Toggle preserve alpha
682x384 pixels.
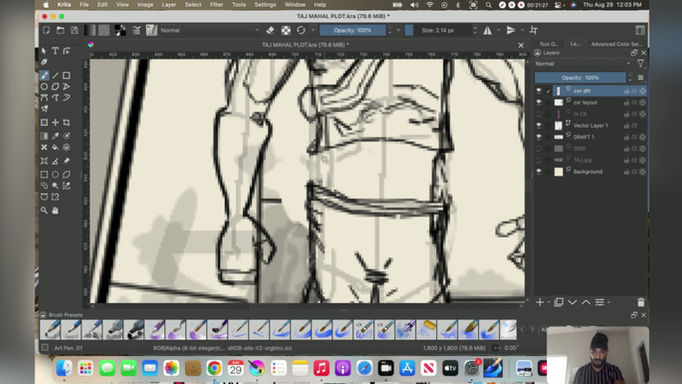click(286, 30)
